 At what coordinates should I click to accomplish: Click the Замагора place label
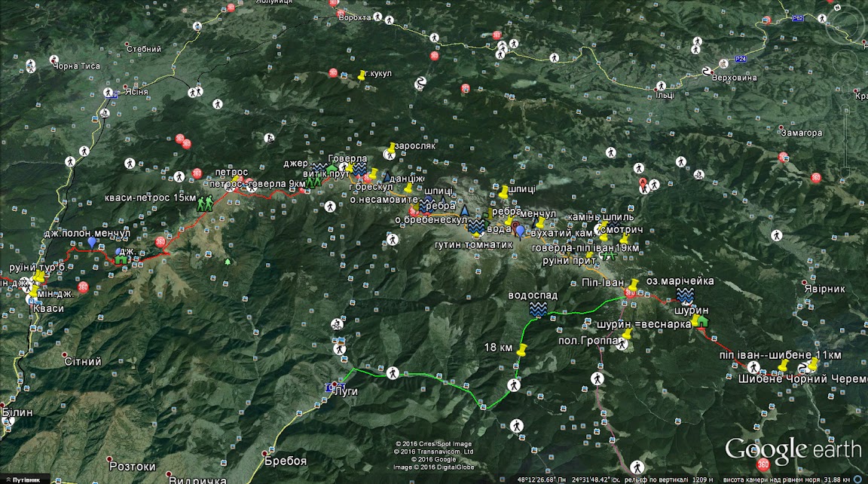pos(802,133)
